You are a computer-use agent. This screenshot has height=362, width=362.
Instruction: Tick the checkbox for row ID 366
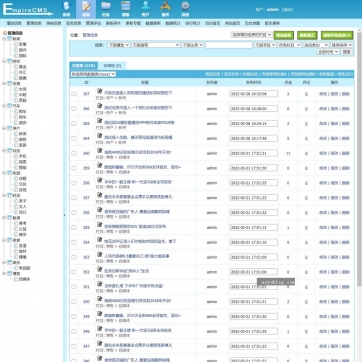(74, 109)
